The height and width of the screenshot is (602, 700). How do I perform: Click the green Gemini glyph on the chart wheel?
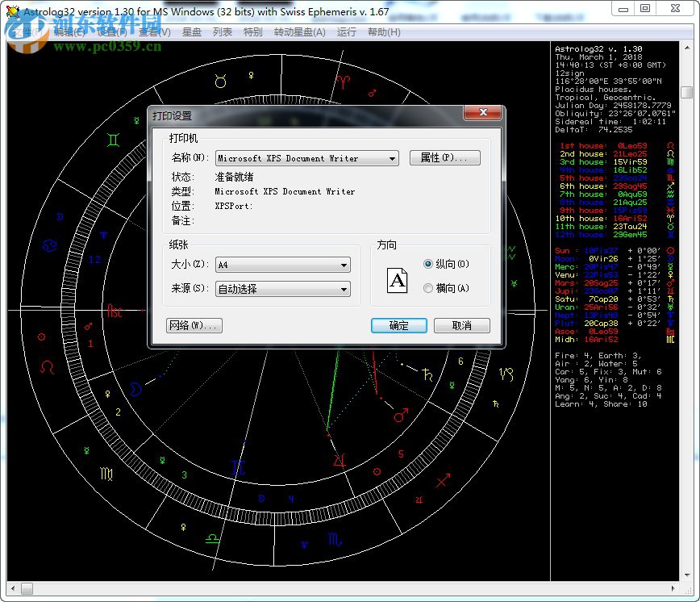pyautogui.click(x=115, y=140)
